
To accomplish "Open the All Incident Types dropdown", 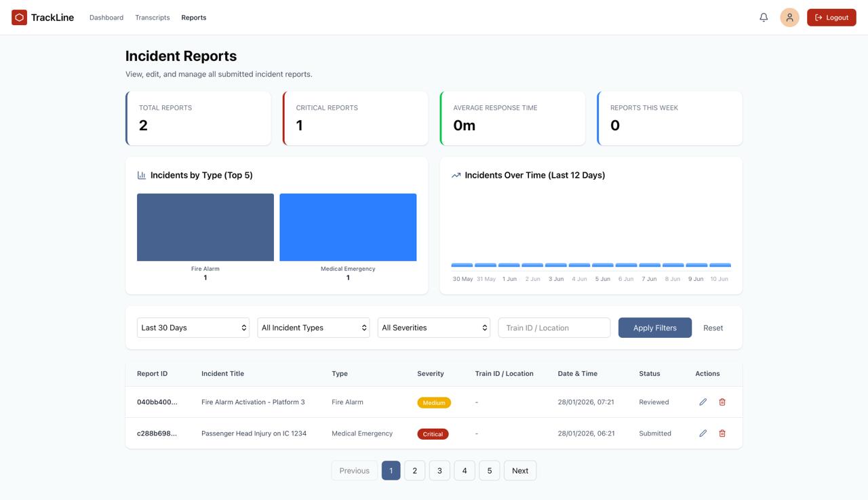I will pyautogui.click(x=313, y=328).
